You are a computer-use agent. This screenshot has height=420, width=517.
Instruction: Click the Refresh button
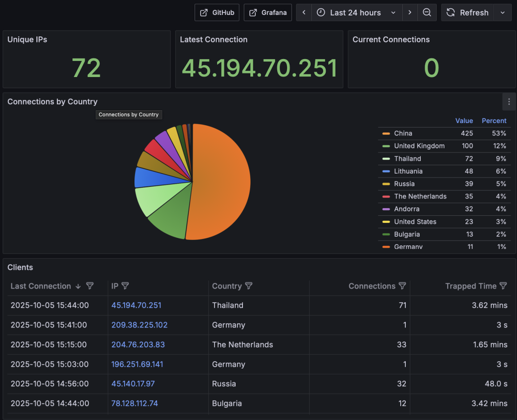coord(467,12)
